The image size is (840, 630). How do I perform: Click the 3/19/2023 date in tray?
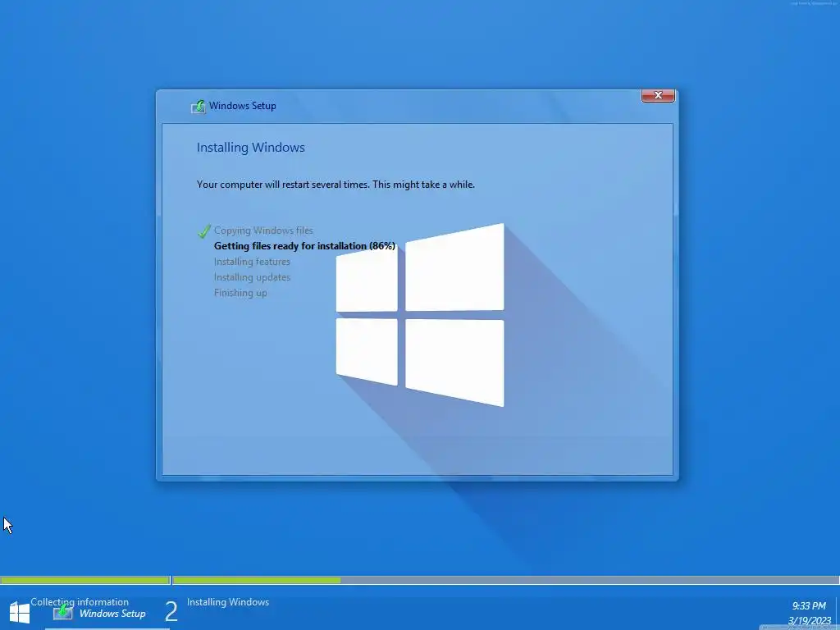809,621
